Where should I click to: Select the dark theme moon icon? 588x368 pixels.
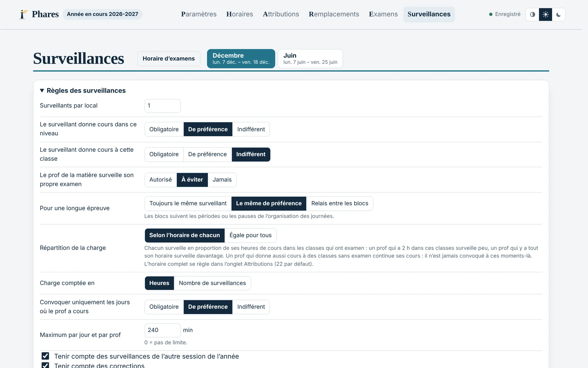click(x=558, y=14)
